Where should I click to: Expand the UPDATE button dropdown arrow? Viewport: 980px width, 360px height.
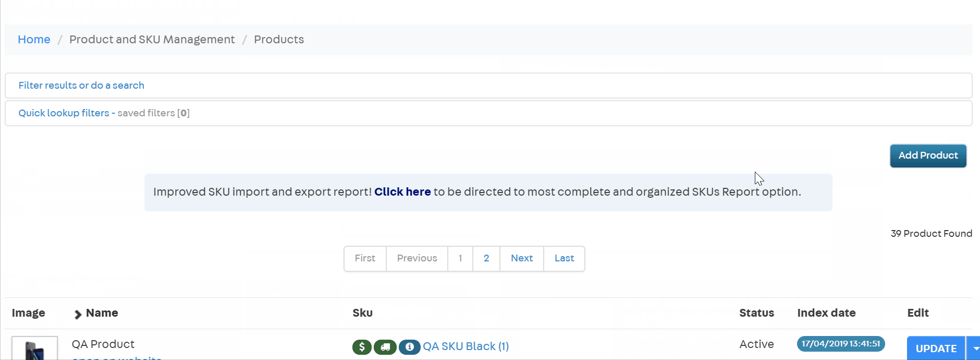pyautogui.click(x=974, y=349)
